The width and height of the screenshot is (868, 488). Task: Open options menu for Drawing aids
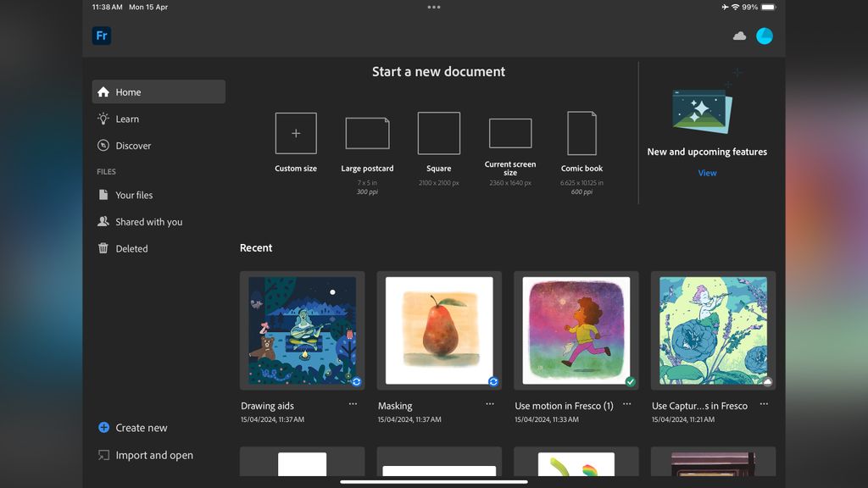tap(353, 405)
